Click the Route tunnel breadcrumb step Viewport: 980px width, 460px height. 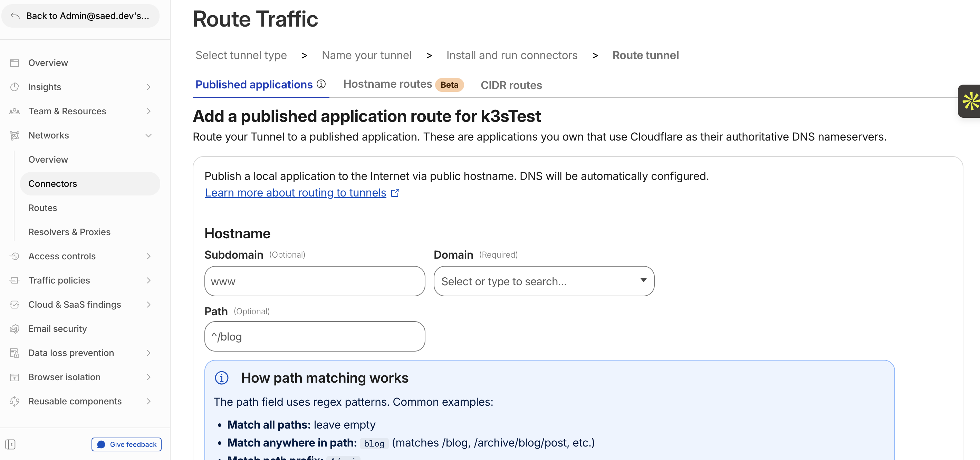[x=645, y=55]
